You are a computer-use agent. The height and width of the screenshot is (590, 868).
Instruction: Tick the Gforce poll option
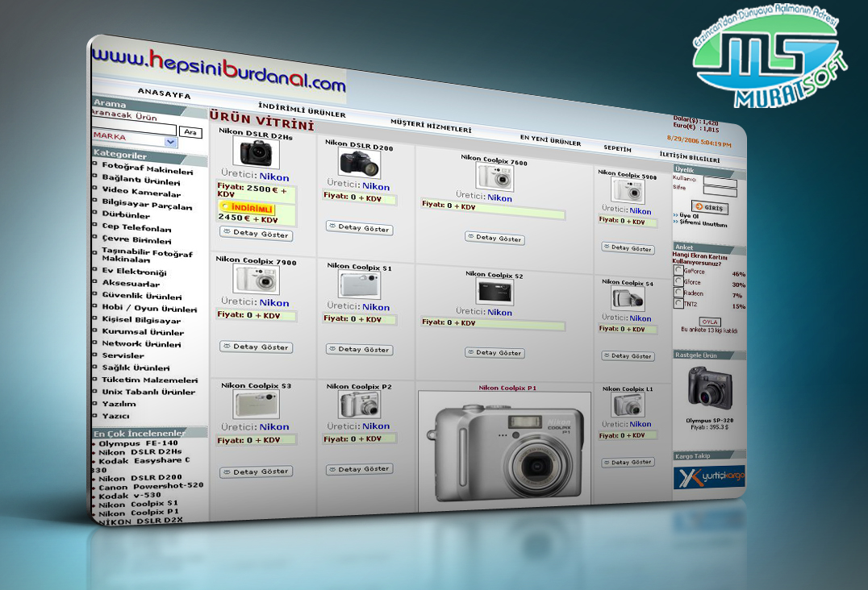(678, 281)
